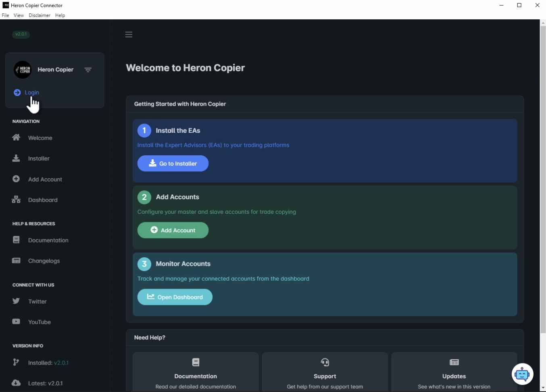Open the Disclaimer menu
The height and width of the screenshot is (392, 546).
point(39,15)
